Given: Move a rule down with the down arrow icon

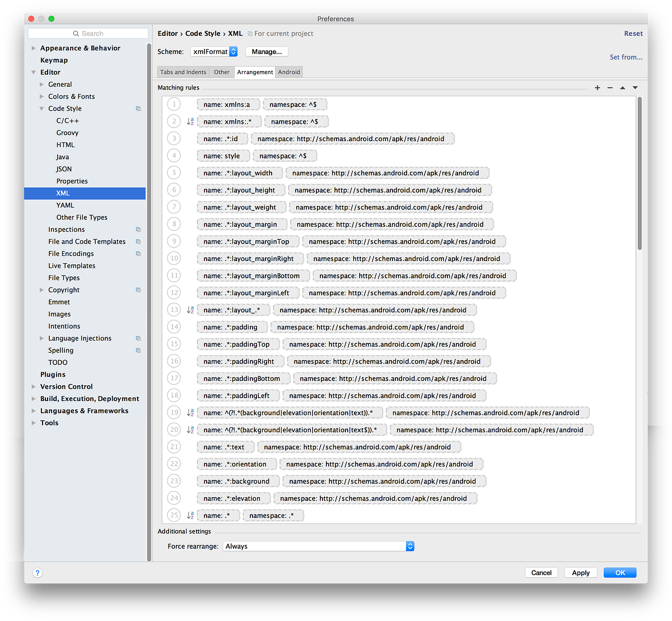Looking at the screenshot, I should pyautogui.click(x=635, y=87).
